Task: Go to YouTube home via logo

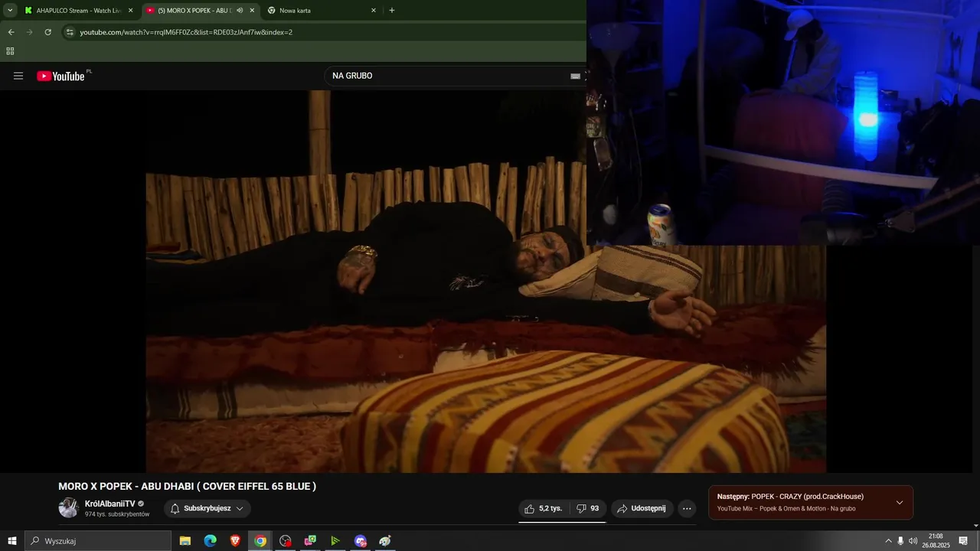Action: coord(60,76)
